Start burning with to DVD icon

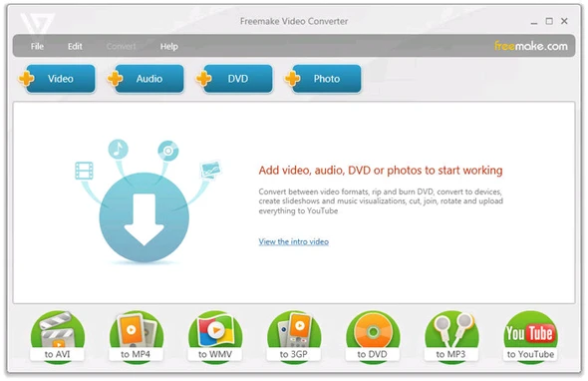[373, 337]
